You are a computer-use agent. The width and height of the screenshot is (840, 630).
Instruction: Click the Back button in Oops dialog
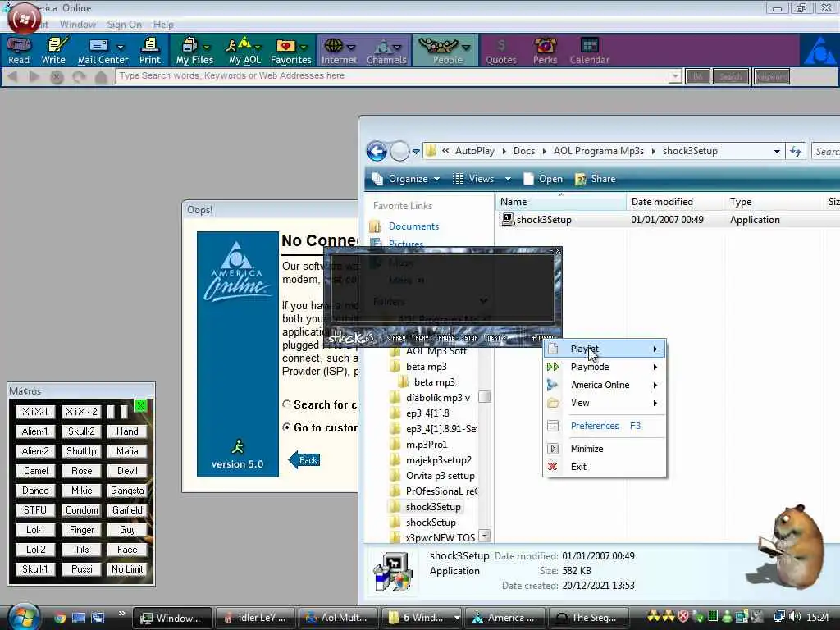click(304, 460)
